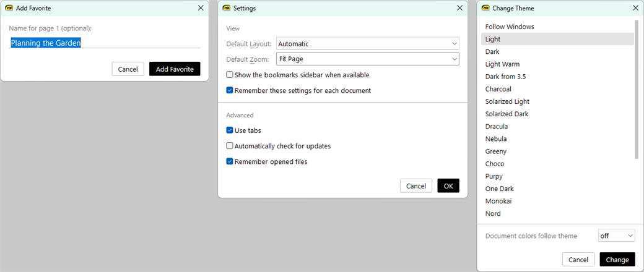
Task: Click the favorite name input field
Action: pos(104,43)
